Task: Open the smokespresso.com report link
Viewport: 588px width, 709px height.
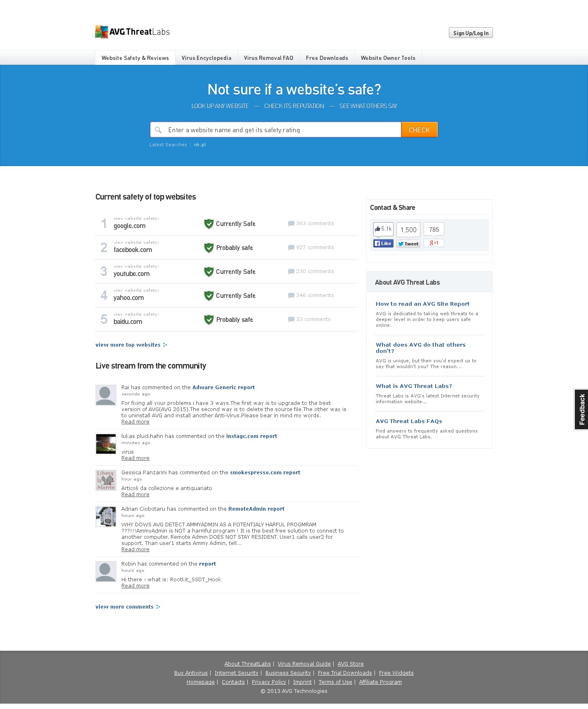Action: (265, 473)
